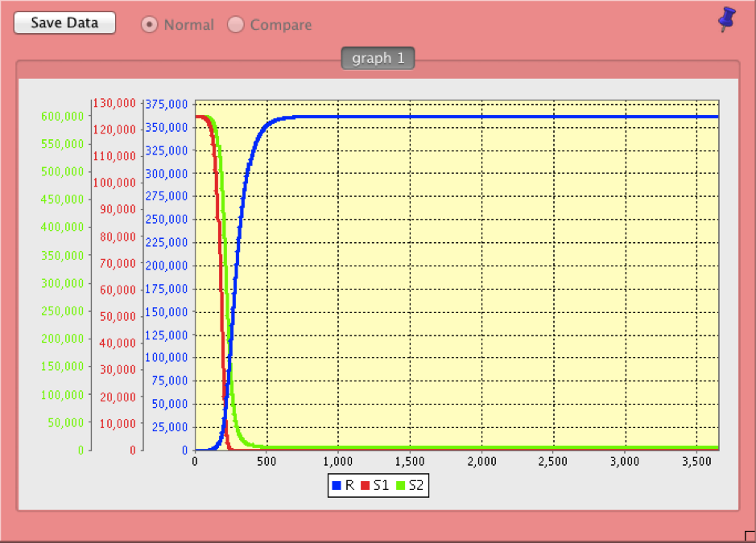The height and width of the screenshot is (543, 756).
Task: Select the Compare radio button
Action: (x=236, y=25)
